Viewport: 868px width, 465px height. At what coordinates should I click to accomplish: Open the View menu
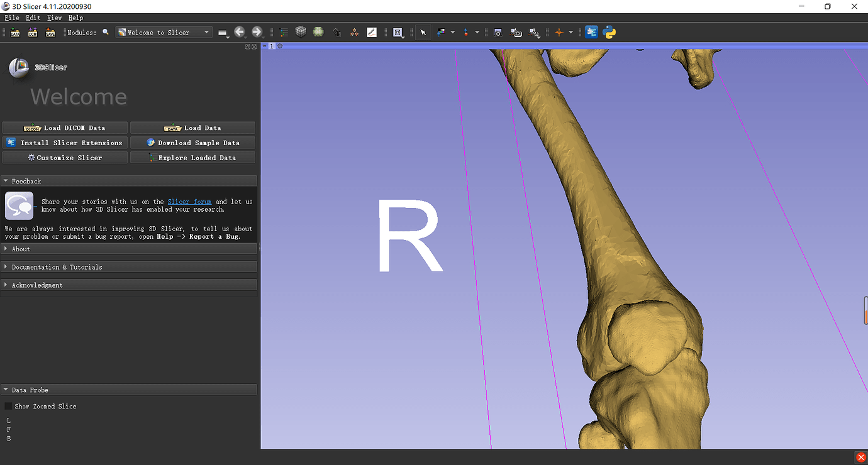point(54,18)
